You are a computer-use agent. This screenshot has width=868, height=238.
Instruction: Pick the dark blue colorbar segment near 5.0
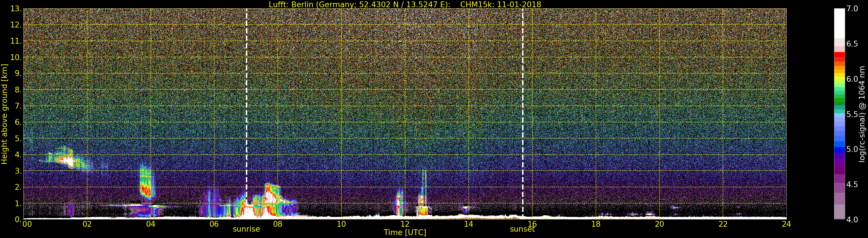[839, 150]
